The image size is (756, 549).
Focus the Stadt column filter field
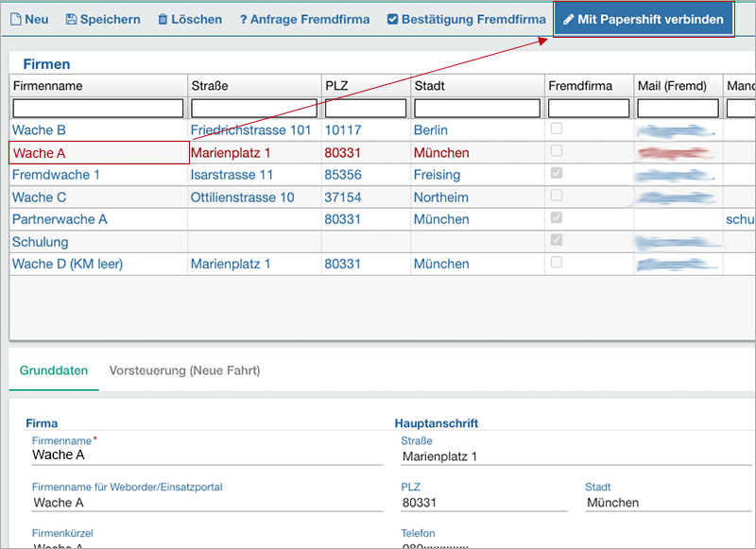[x=477, y=108]
